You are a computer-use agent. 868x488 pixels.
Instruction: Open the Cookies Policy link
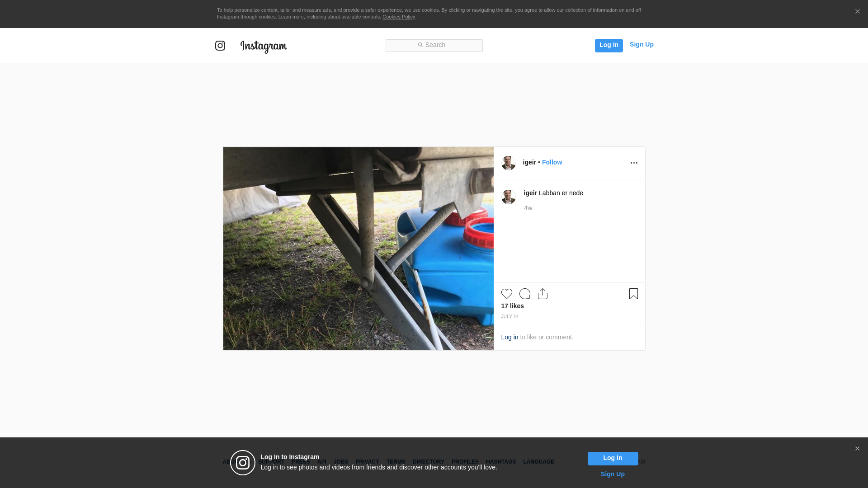[x=398, y=17]
